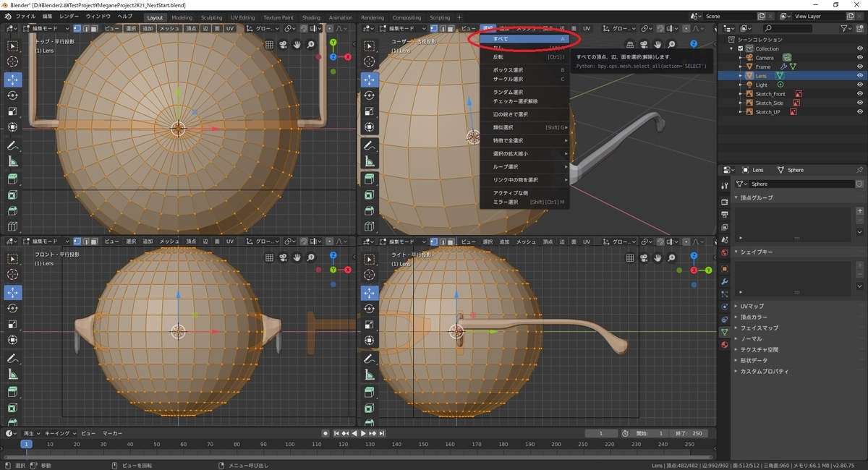868x470 pixels.
Task: Hide the Light object via eye icon
Action: (859, 85)
